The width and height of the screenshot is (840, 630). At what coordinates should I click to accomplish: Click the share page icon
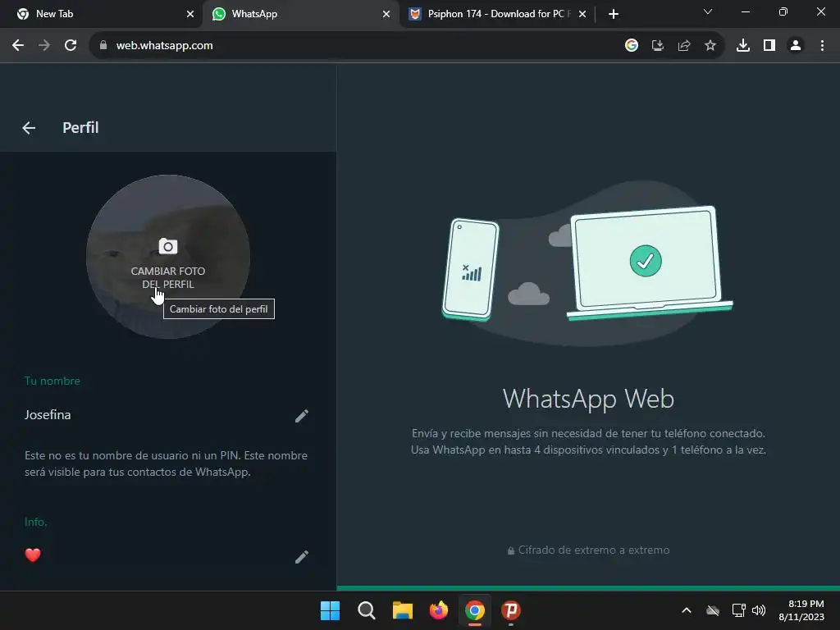tap(684, 46)
